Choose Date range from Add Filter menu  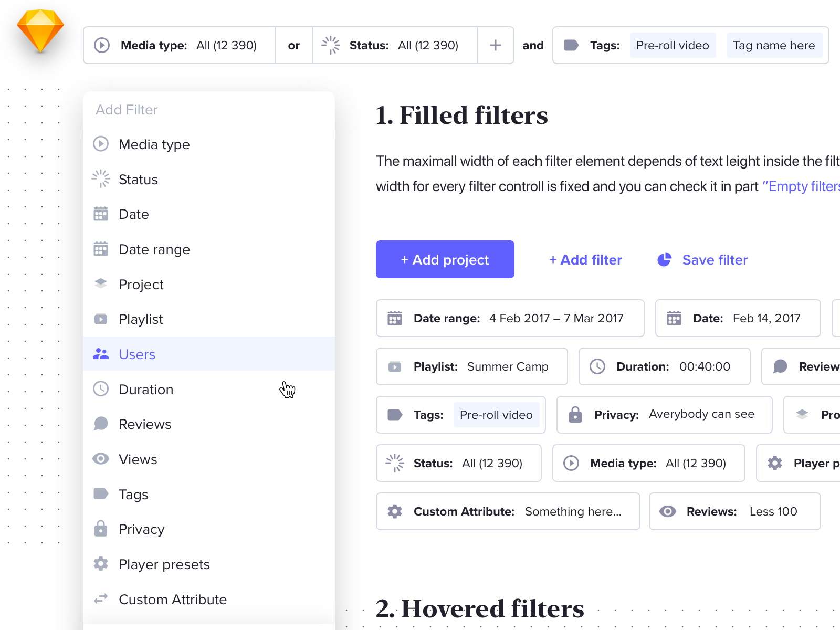154,249
